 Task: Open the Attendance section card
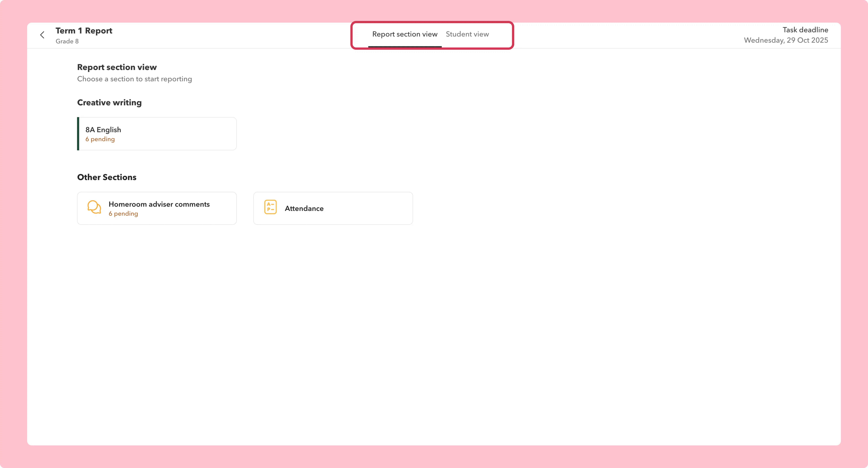coord(333,208)
